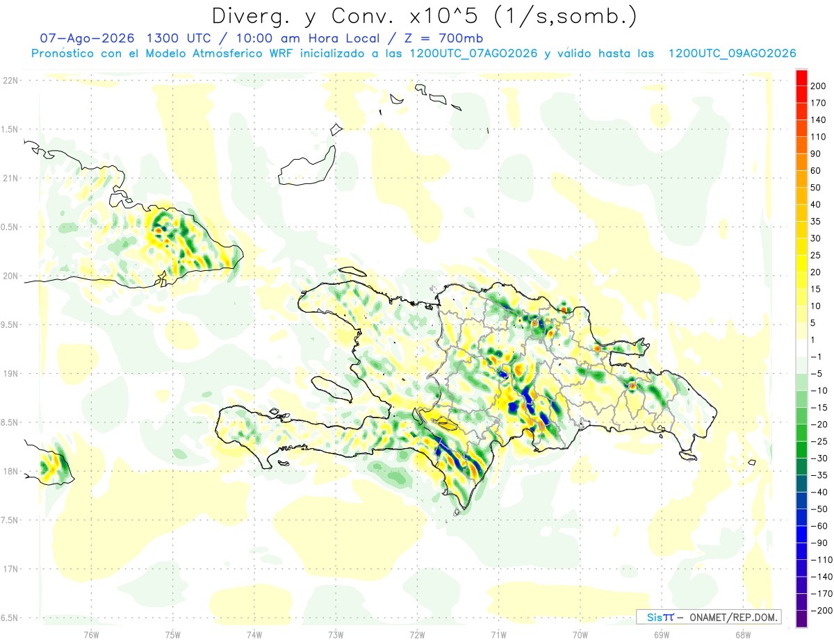This screenshot has height=644, width=834.
Task: Select the '07-Ago-2026 1300 UTC' date text
Action: point(125,38)
